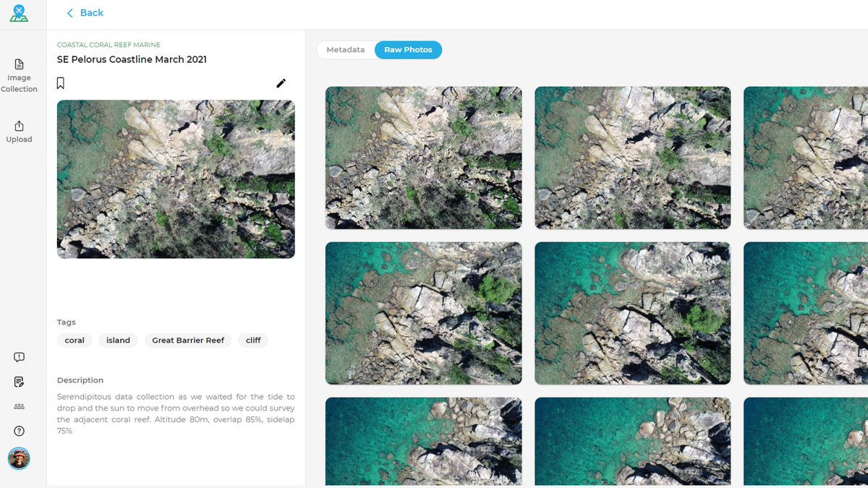Open the second raw photo in top row
The width and height of the screenshot is (868, 488).
pyautogui.click(x=633, y=158)
